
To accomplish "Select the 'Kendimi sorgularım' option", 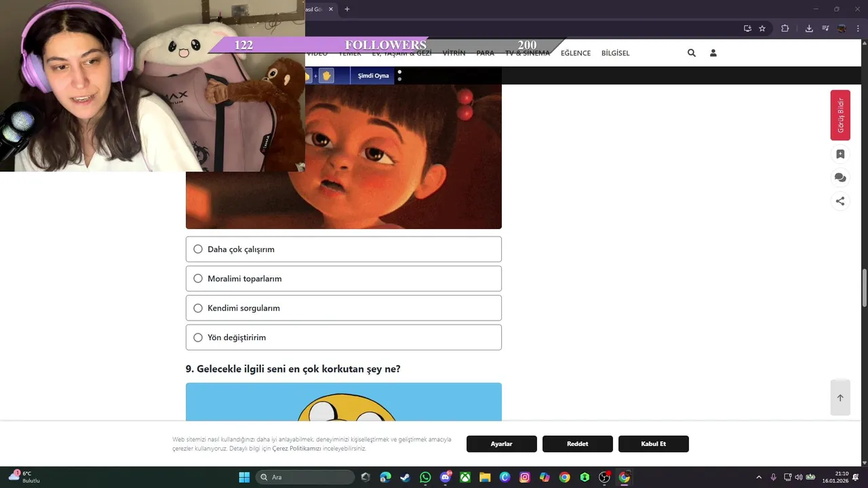I will click(x=344, y=308).
